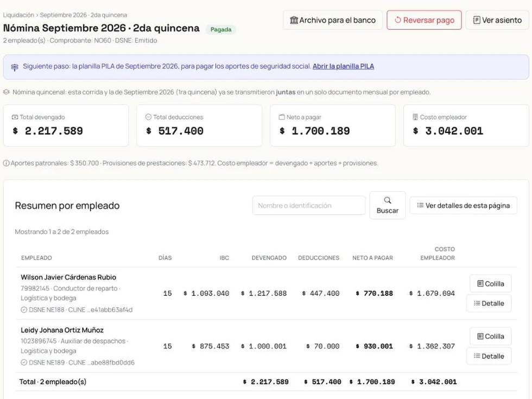Click the check icon beside DSNE NE189
This screenshot has height=399, width=532.
(x=24, y=363)
